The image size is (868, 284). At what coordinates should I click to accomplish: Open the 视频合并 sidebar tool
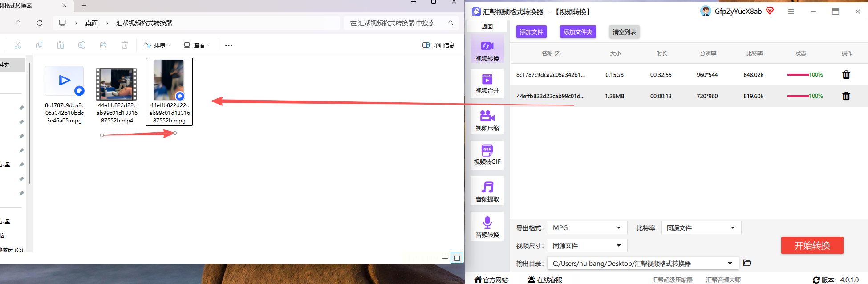click(x=487, y=83)
